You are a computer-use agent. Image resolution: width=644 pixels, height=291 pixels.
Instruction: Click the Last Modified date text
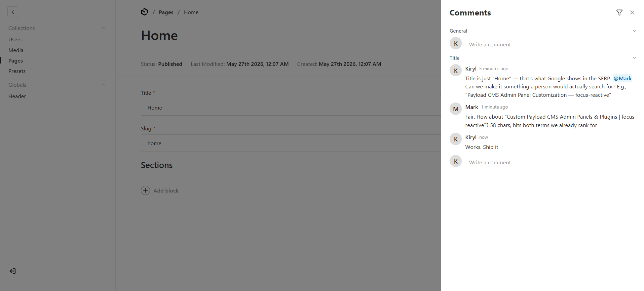point(240,64)
